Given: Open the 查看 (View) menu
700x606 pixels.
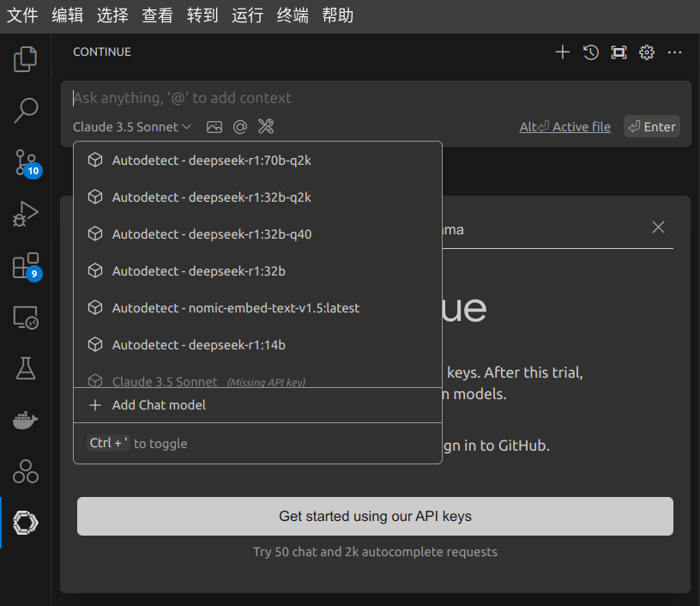Looking at the screenshot, I should [x=157, y=15].
